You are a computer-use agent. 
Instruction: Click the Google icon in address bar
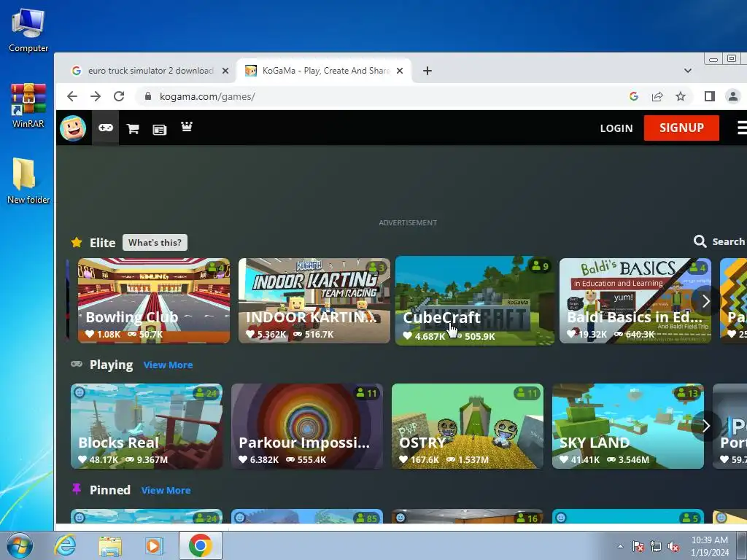pyautogui.click(x=634, y=96)
